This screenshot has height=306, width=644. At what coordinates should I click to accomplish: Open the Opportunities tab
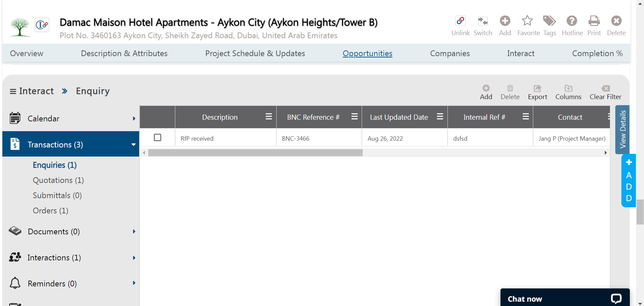coord(367,53)
